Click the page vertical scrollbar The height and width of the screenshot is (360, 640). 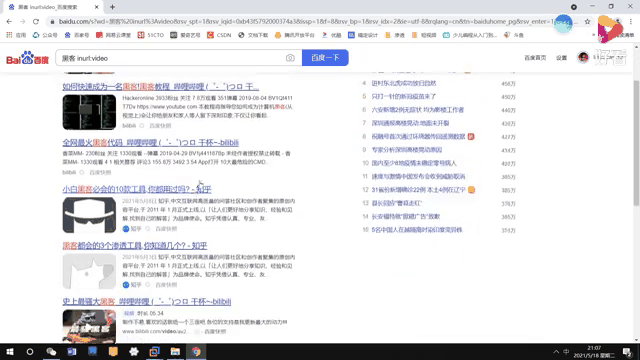click(x=636, y=143)
